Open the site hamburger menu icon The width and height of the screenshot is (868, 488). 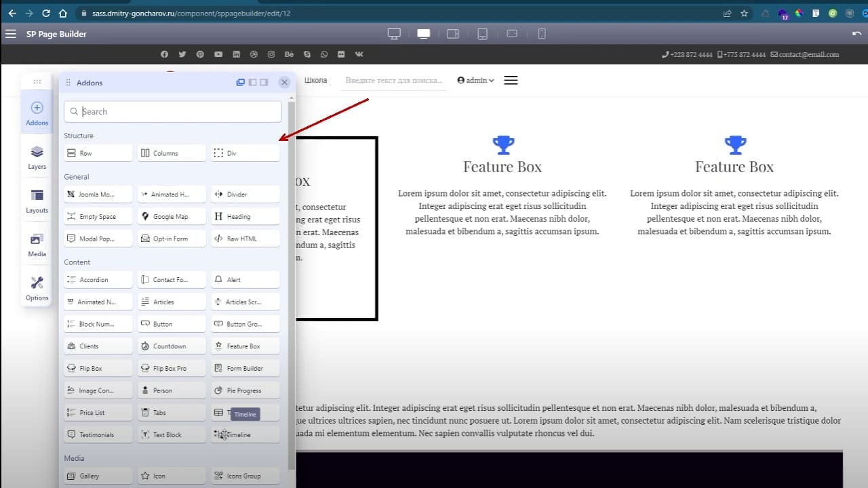point(511,80)
